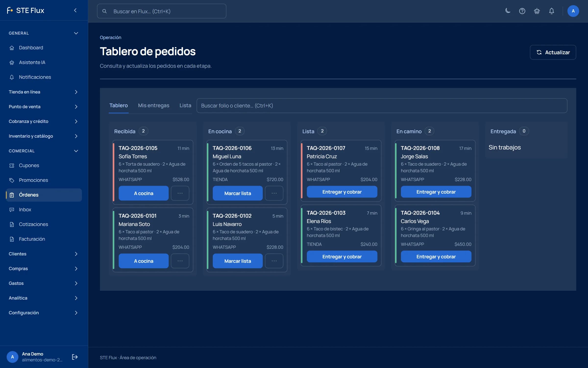Expand Cobranza y crédito menu
The width and height of the screenshot is (588, 368).
tap(44, 121)
